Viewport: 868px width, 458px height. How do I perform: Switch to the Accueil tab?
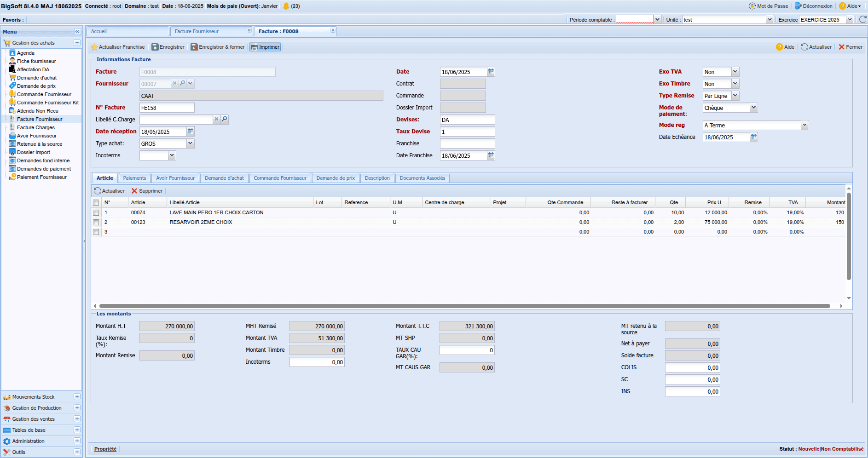click(x=128, y=31)
